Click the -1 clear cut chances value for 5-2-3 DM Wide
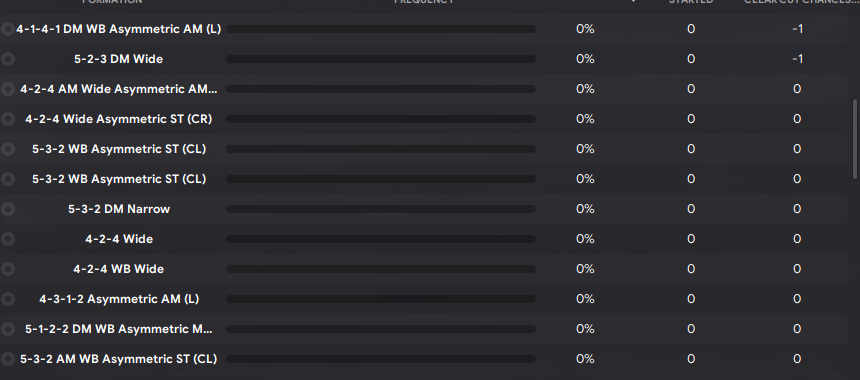Image resolution: width=860 pixels, height=380 pixels. coord(797,59)
